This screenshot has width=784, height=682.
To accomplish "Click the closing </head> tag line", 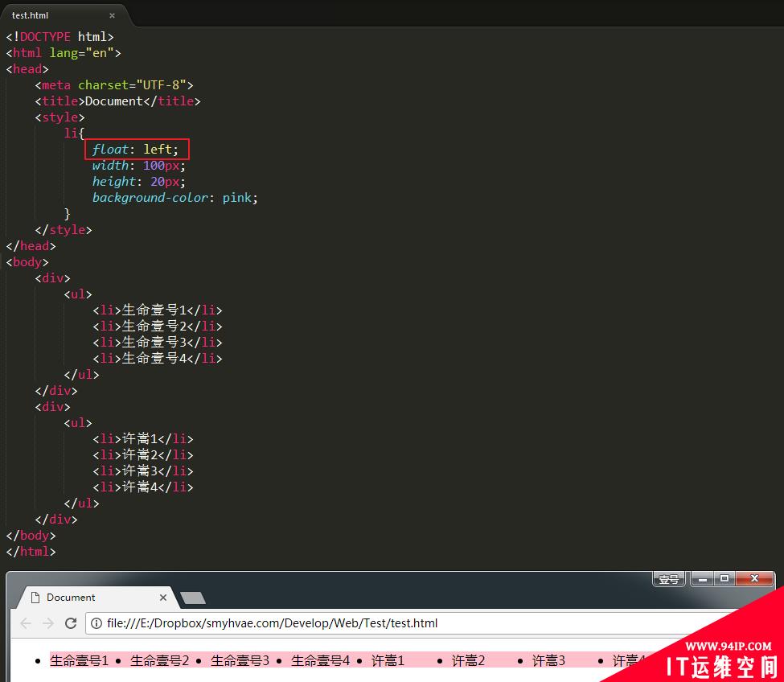I will 31,245.
